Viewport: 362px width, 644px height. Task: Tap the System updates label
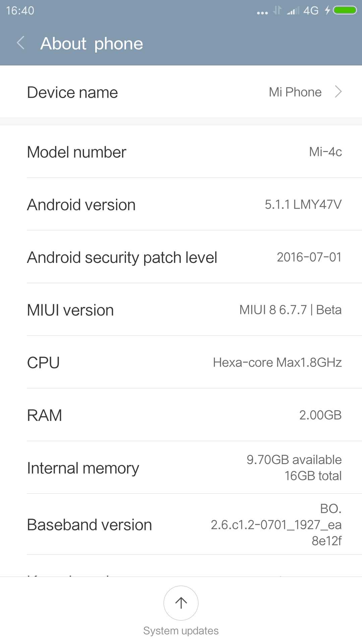tap(181, 631)
